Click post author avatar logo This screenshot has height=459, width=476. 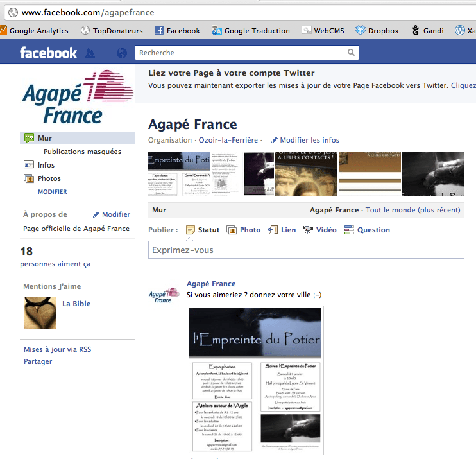[164, 295]
